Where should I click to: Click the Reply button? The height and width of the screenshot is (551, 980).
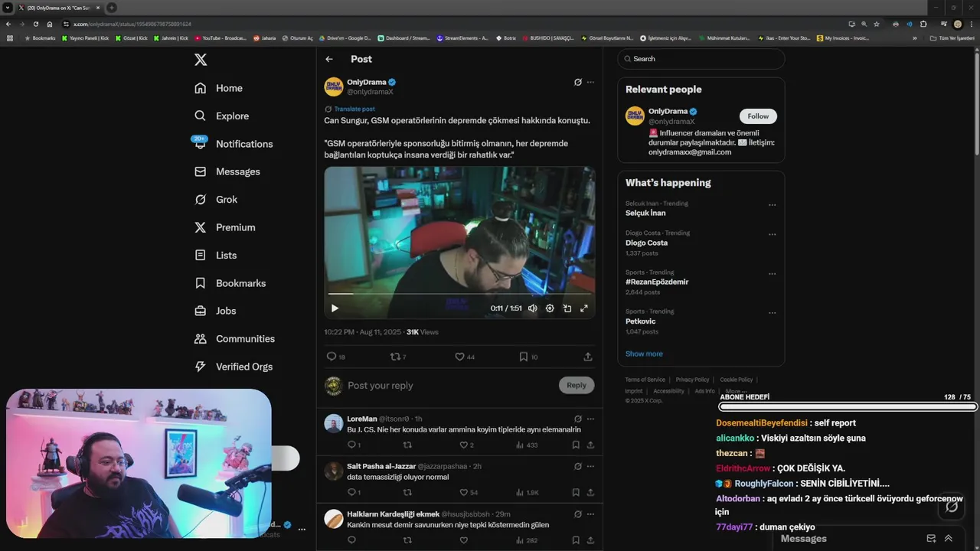point(577,385)
